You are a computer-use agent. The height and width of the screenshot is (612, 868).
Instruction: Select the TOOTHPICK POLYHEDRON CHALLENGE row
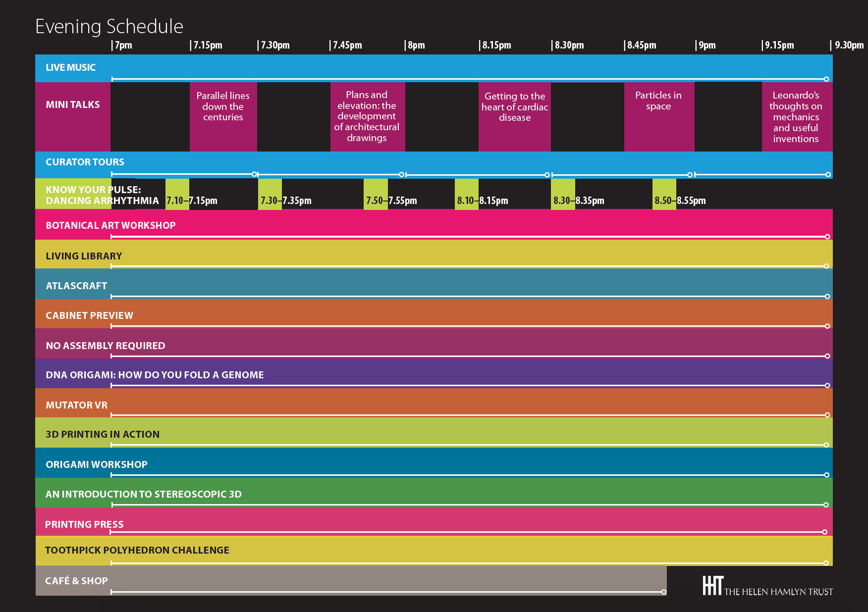(434, 551)
